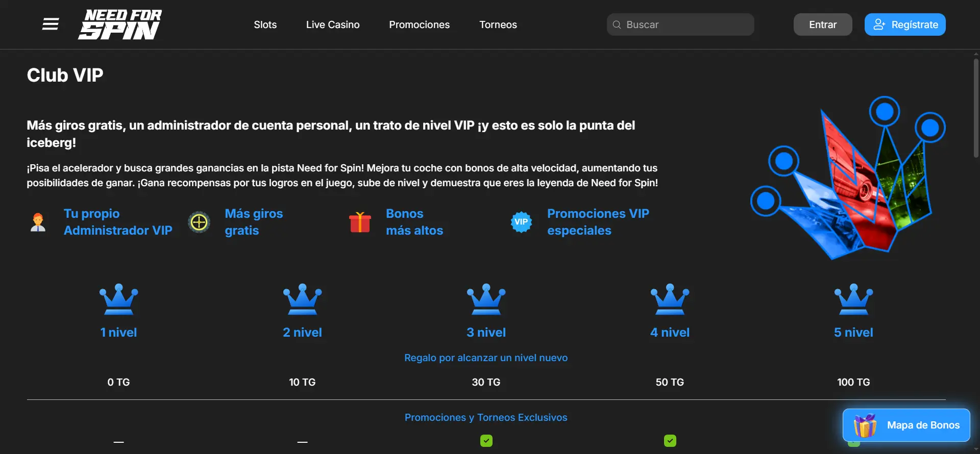Click the free spins wheel icon
980x454 pixels.
(199, 222)
